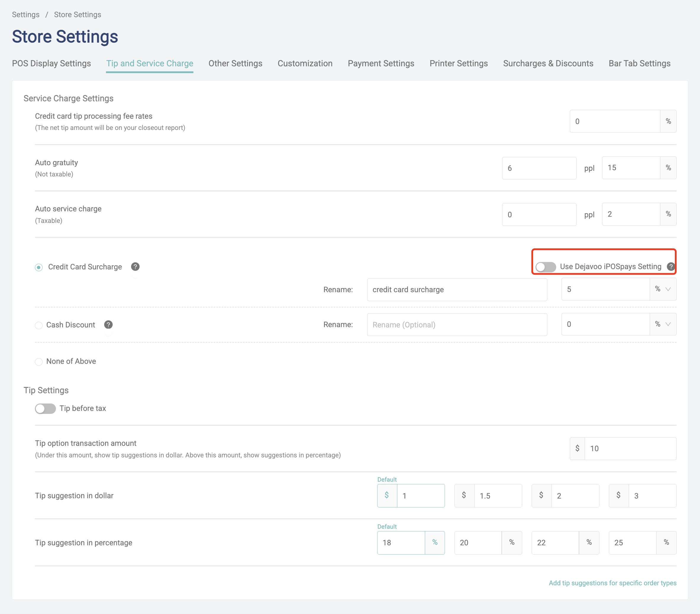Go to Surcharges & Discounts tab
This screenshot has height=614, width=700.
548,63
